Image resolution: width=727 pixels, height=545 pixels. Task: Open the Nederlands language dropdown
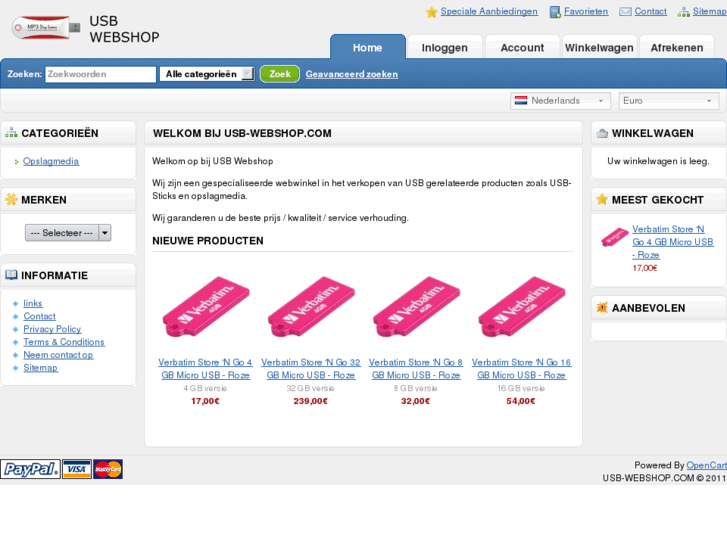click(560, 101)
